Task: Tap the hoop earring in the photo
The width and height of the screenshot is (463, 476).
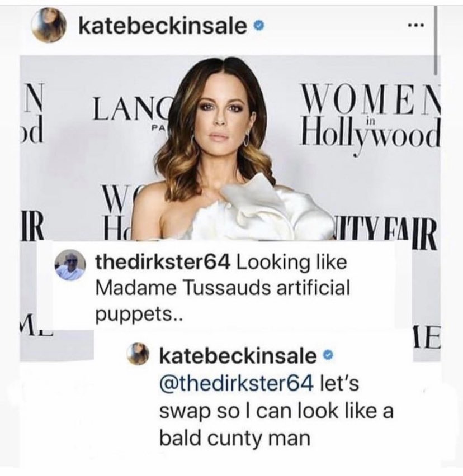Action: [246, 139]
